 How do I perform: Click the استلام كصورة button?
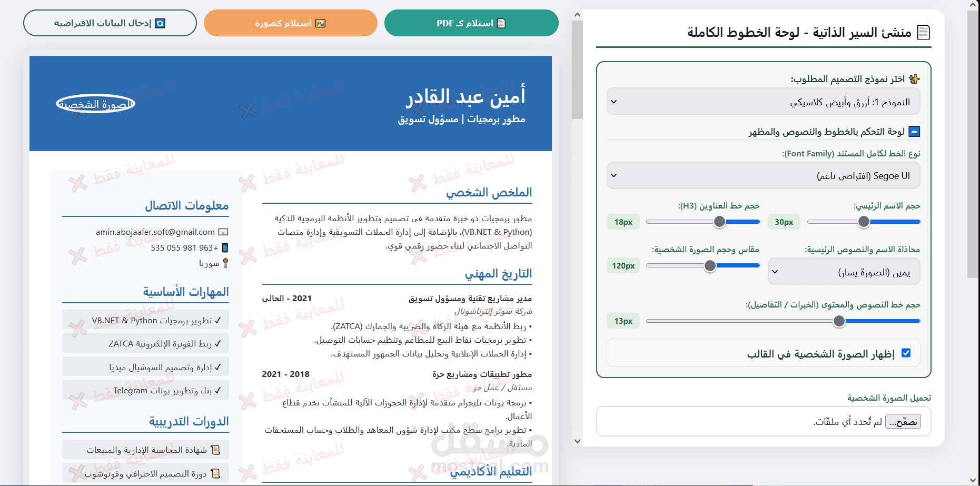(x=291, y=23)
